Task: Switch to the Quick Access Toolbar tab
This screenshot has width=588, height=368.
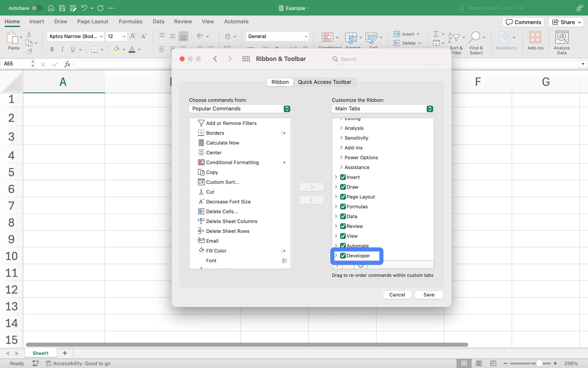Action: point(325,82)
